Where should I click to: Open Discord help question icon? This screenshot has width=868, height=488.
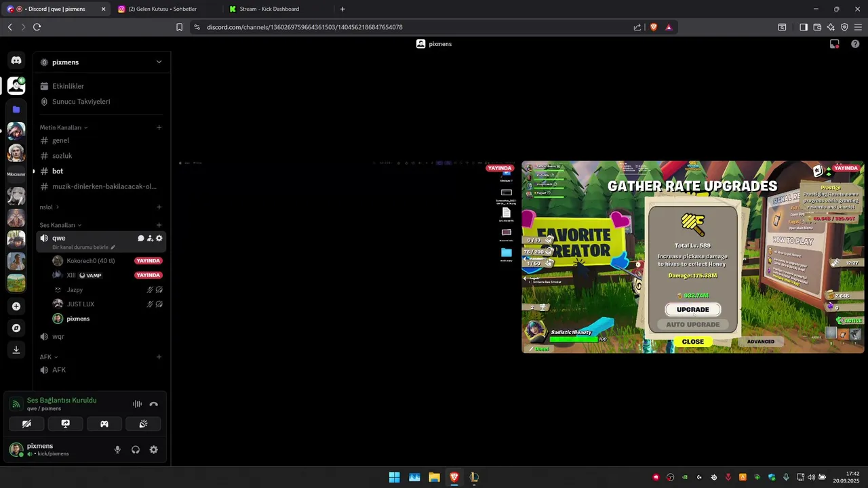pos(855,44)
